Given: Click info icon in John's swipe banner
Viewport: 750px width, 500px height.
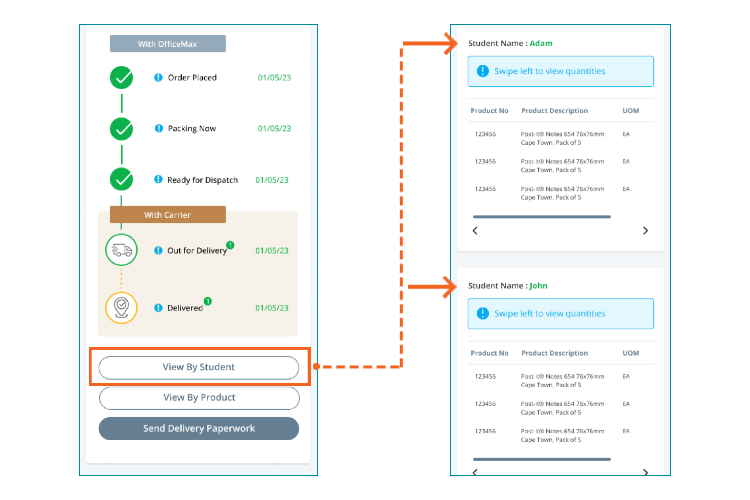Looking at the screenshot, I should (483, 313).
